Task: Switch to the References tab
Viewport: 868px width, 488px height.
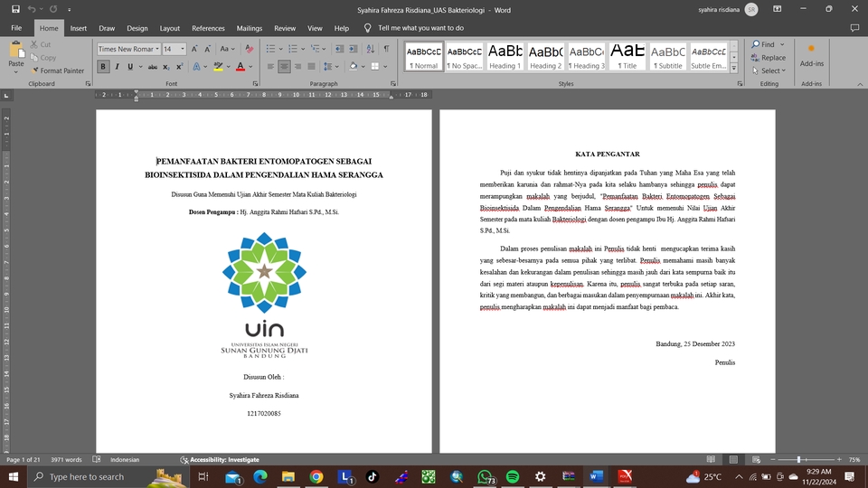Action: pyautogui.click(x=208, y=28)
